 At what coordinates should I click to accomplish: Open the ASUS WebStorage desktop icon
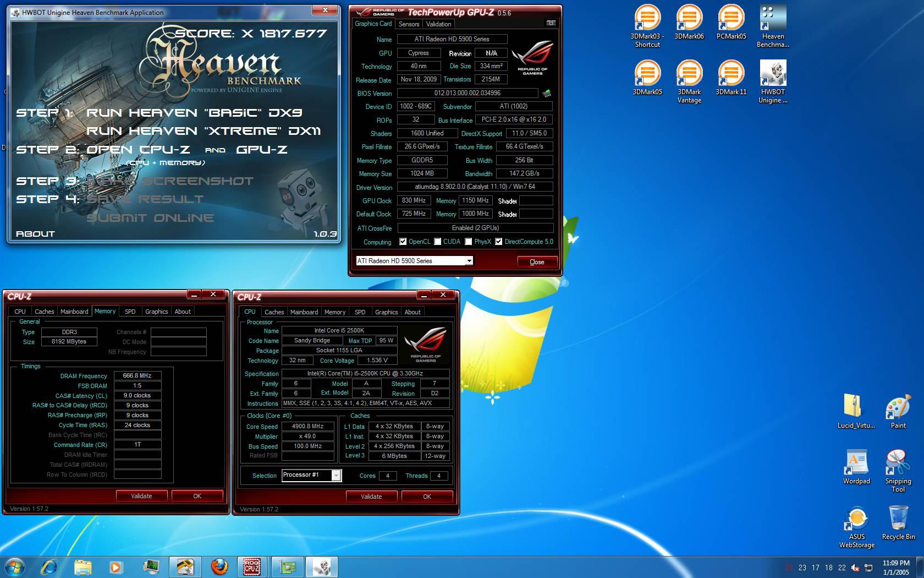pos(856,527)
